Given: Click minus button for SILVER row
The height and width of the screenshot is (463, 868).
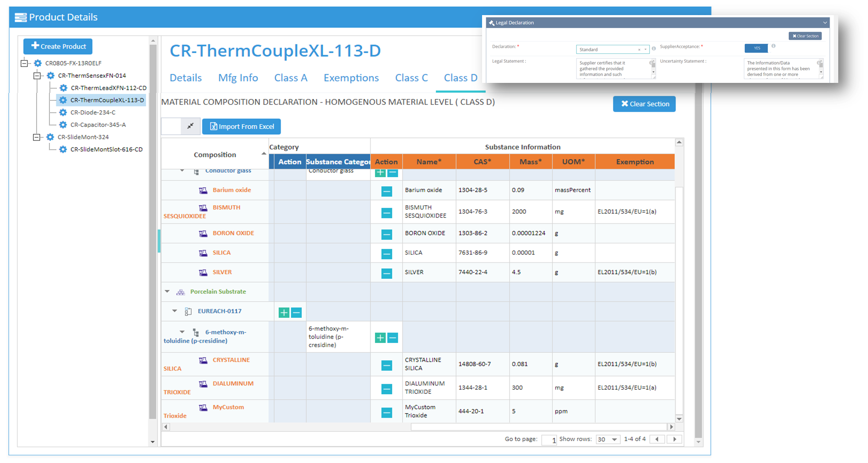Looking at the screenshot, I should 386,273.
